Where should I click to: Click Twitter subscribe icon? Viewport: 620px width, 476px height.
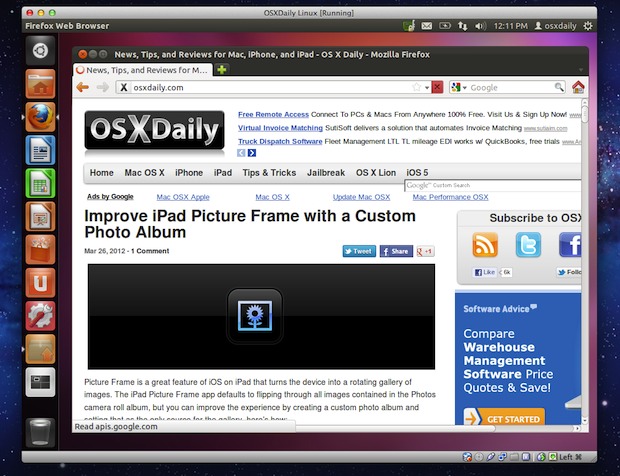coord(528,245)
